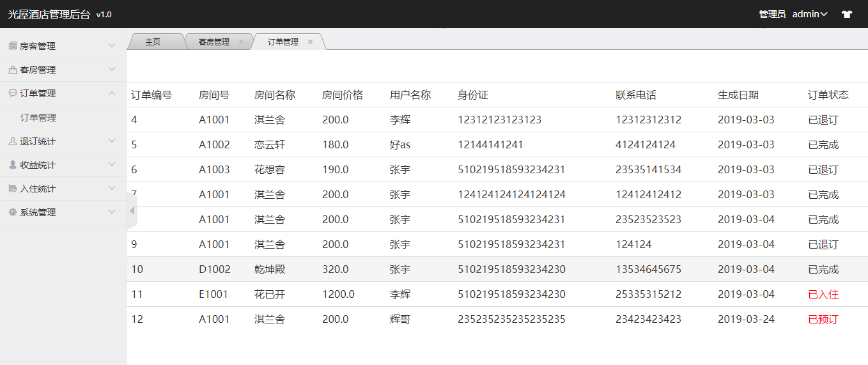Click the 订单管理 chat bubble icon

12,93
